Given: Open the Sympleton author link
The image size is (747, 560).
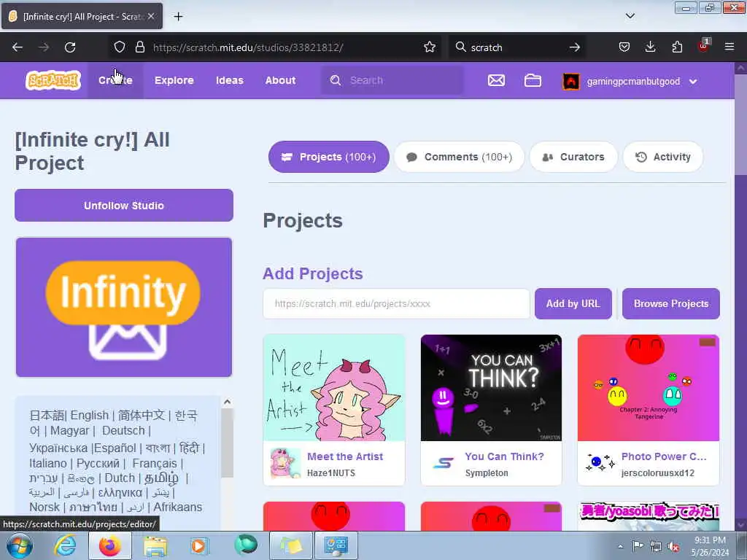Looking at the screenshot, I should [x=487, y=472].
